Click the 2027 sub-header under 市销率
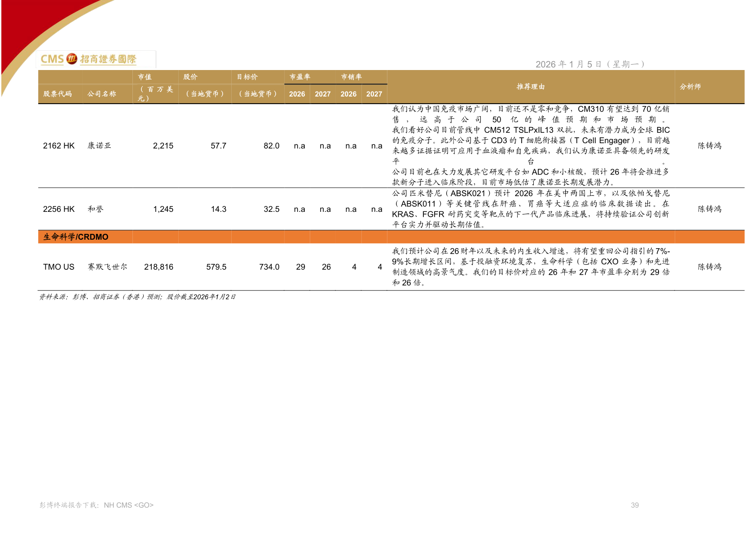The width and height of the screenshot is (756, 535). pos(374,94)
